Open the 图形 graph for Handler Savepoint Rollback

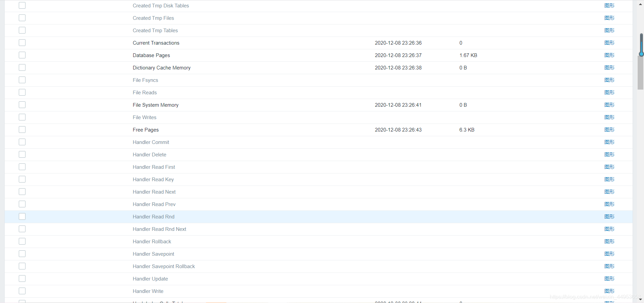pos(609,266)
